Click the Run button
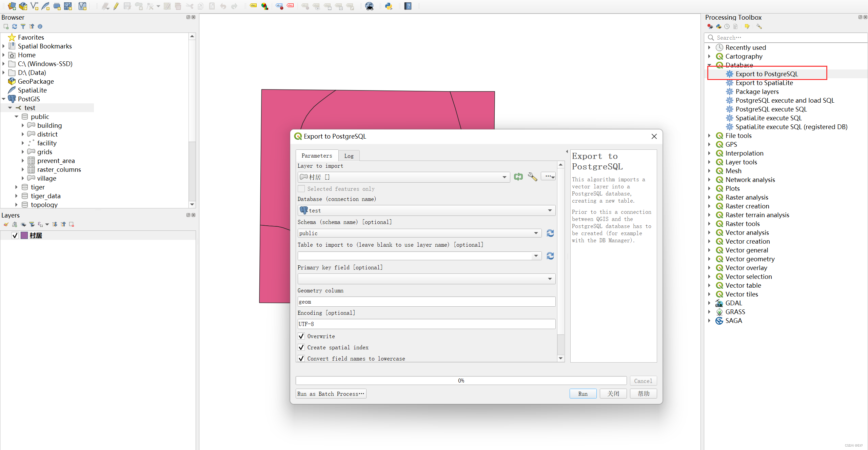The image size is (868, 450). [583, 394]
